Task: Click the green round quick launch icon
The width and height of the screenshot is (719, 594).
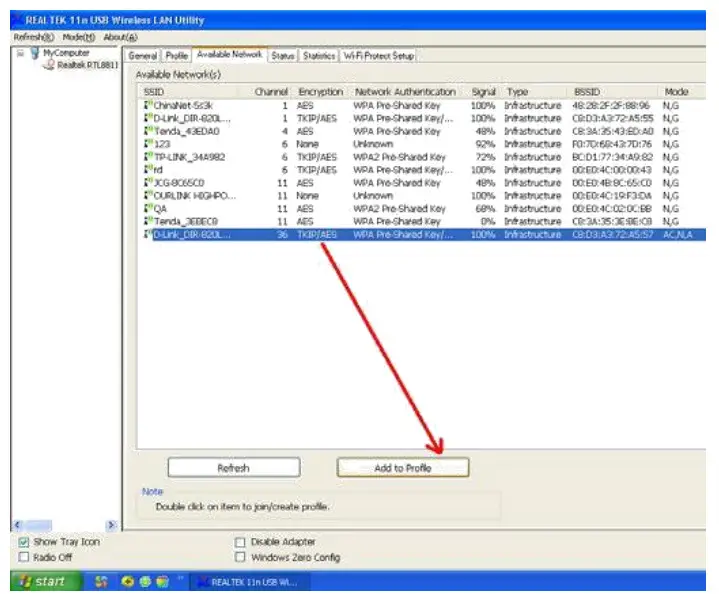Action: coord(145,582)
